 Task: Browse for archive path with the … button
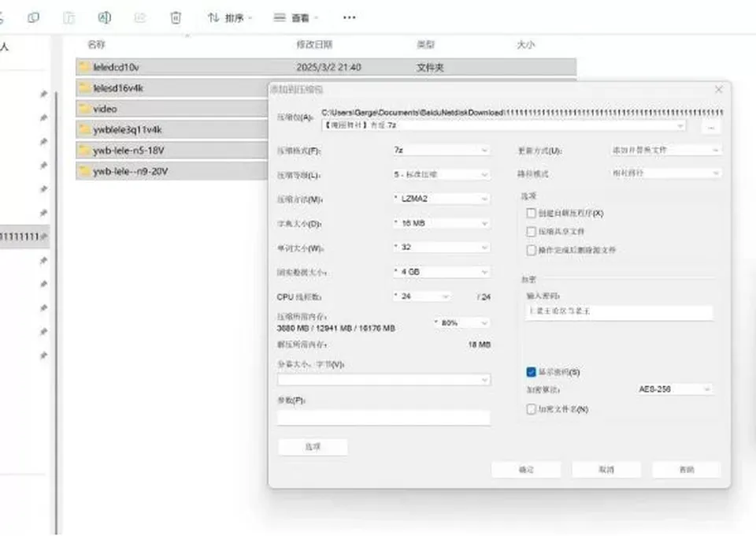tap(710, 128)
